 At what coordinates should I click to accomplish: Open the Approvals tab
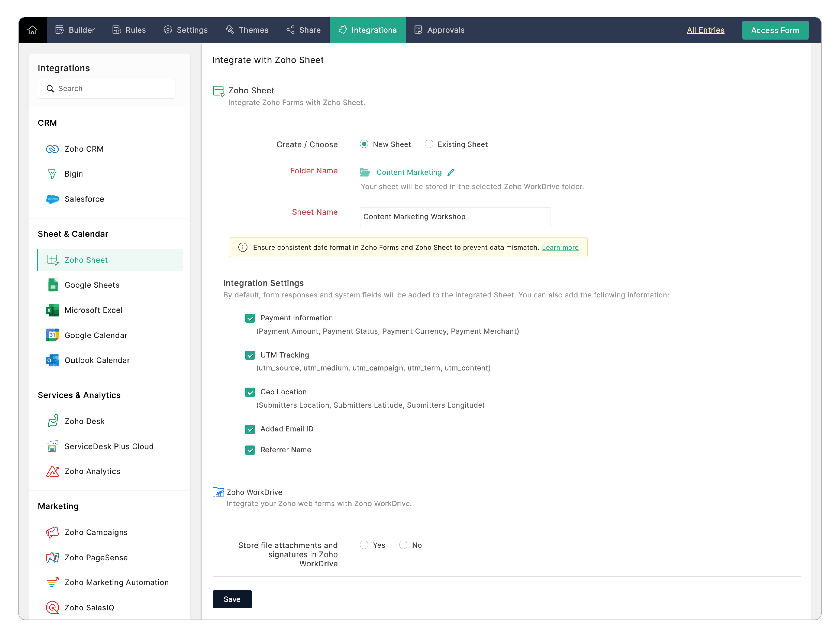[440, 30]
